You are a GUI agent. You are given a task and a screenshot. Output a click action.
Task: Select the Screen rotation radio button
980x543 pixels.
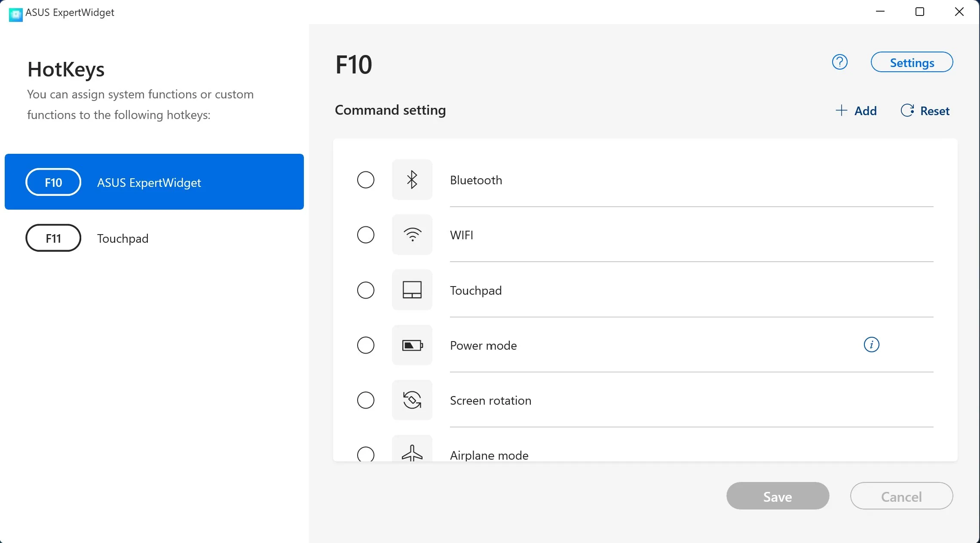click(x=366, y=400)
